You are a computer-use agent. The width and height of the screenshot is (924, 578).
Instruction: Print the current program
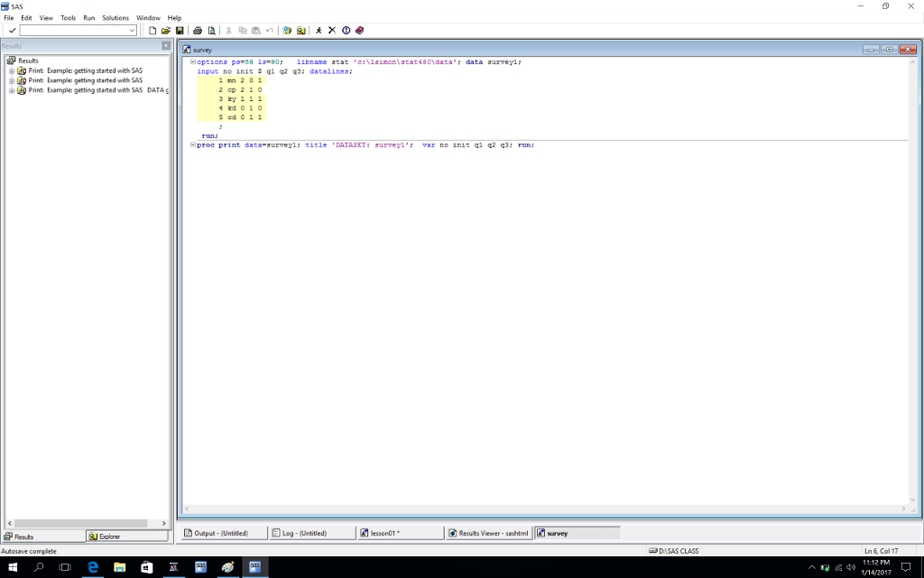197,30
